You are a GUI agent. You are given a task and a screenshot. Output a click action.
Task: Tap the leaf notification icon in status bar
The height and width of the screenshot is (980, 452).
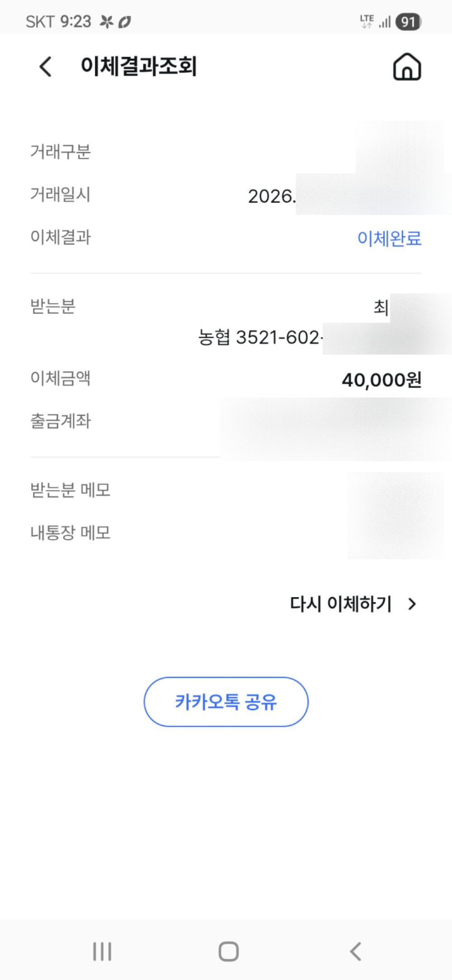125,22
